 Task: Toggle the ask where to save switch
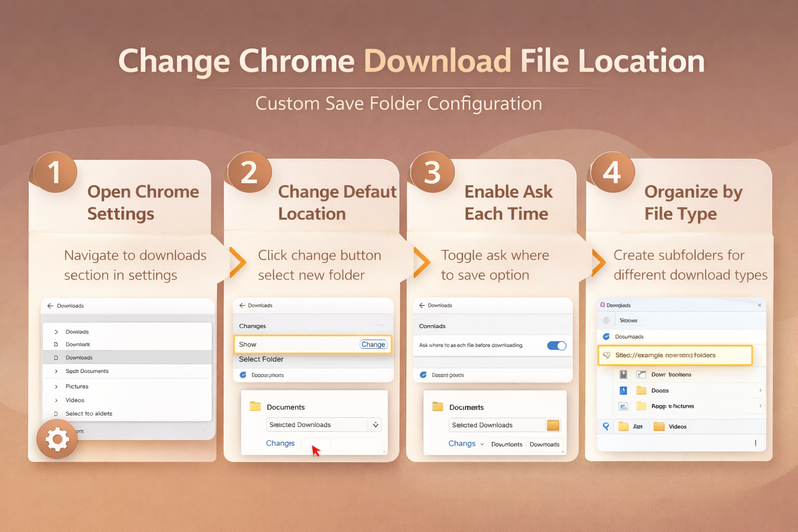(x=556, y=345)
